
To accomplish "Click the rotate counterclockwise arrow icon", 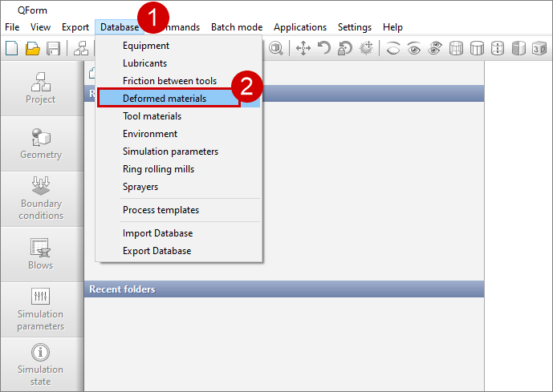I will 324,48.
